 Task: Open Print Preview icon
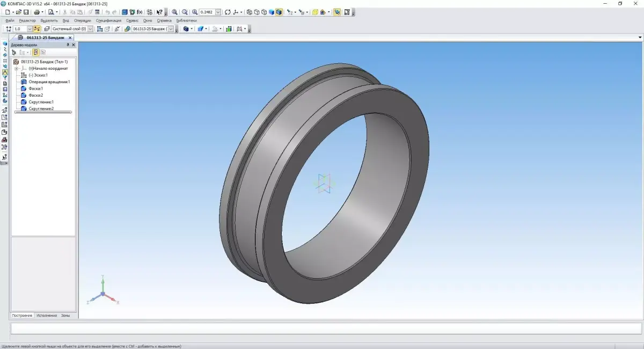tap(51, 12)
